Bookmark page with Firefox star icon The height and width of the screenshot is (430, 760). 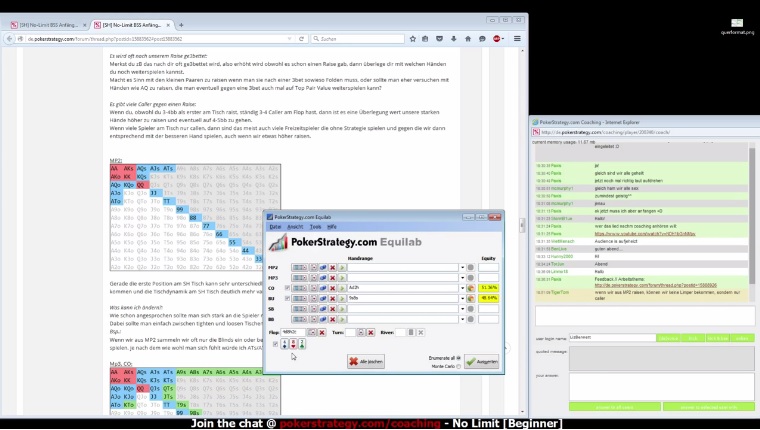click(412, 39)
